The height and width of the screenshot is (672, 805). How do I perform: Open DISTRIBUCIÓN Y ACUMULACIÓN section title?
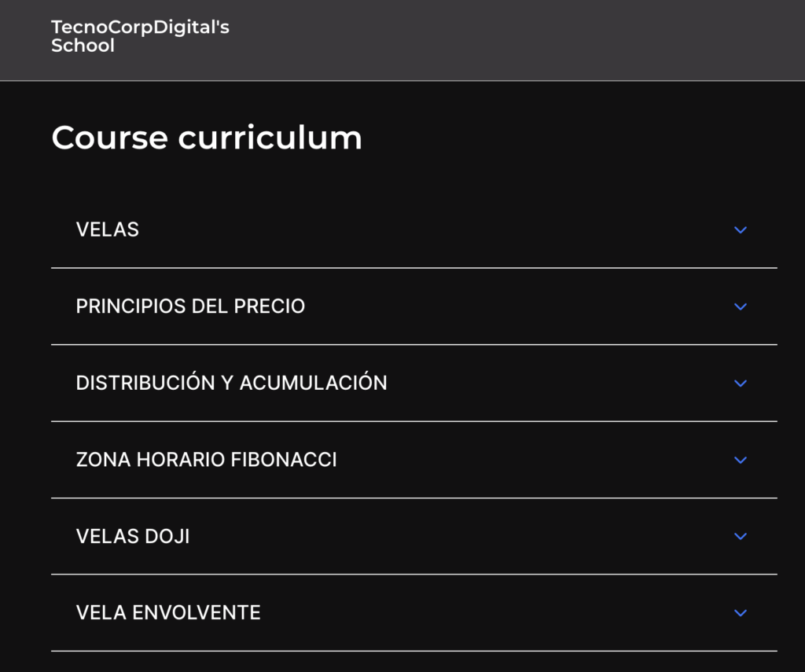point(232,382)
